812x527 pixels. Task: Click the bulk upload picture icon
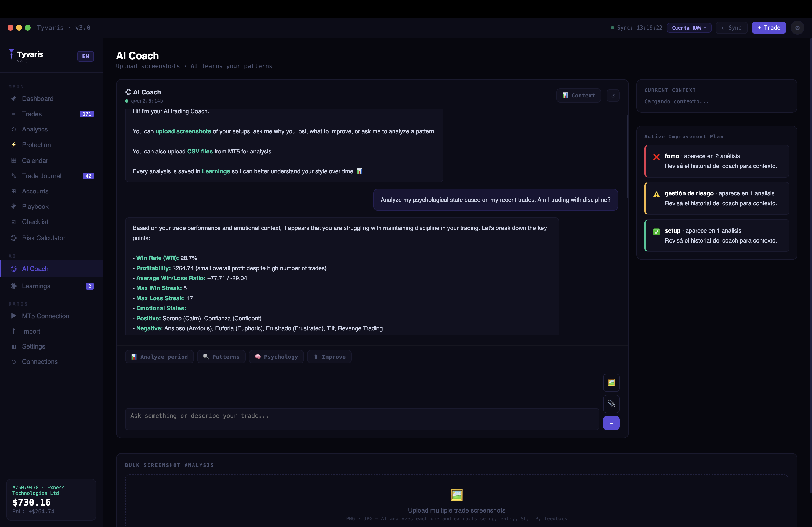pyautogui.click(x=456, y=495)
